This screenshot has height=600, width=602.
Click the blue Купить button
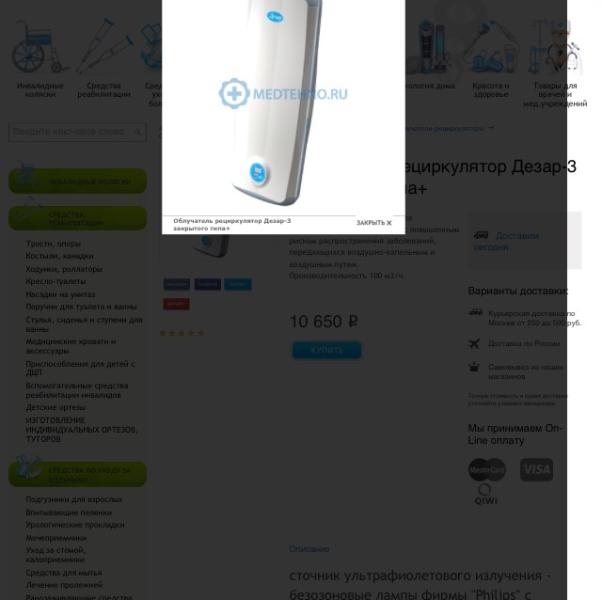tap(327, 350)
